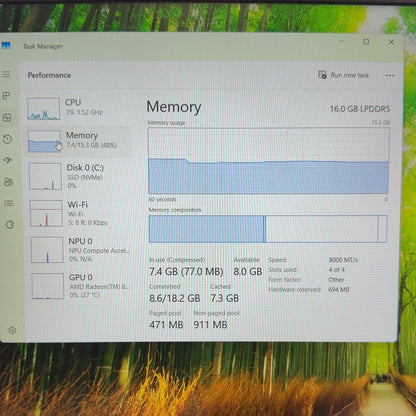416x416 pixels.
Task: Click the Memory title heading
Action: (174, 107)
